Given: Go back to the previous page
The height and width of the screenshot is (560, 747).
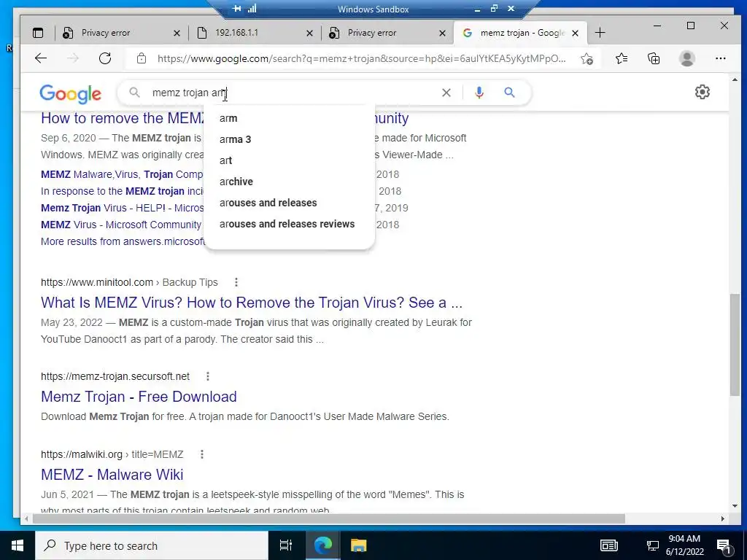Looking at the screenshot, I should (x=41, y=58).
